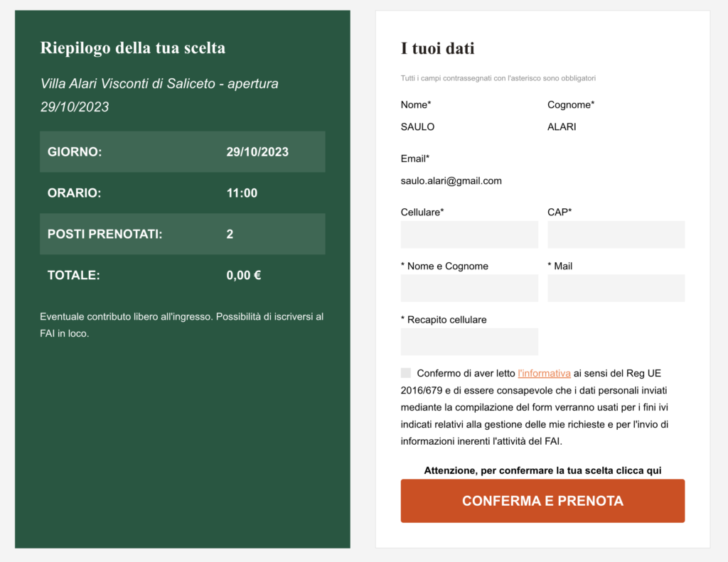Click the GIORNO row date value

[257, 152]
